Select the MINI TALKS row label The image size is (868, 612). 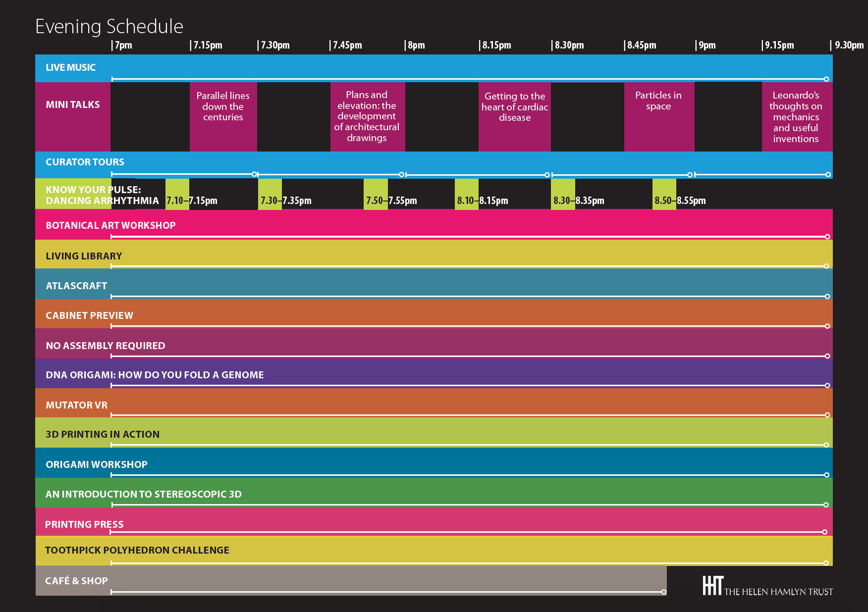pos(73,104)
